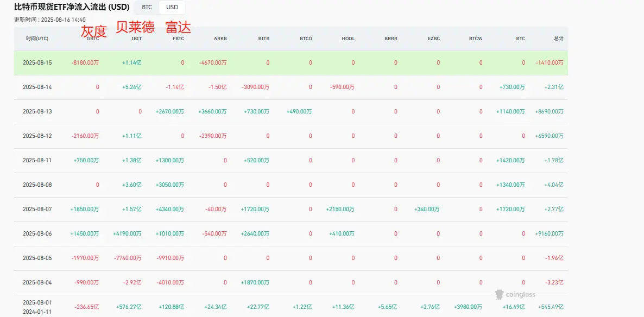Click the +4190.00万 IBIT value

point(127,233)
